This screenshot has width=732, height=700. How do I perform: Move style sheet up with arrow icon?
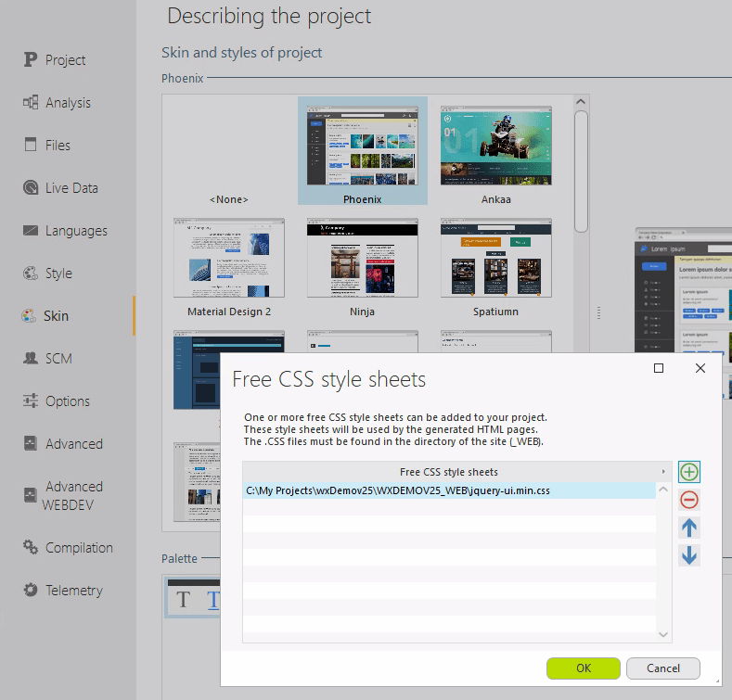(x=689, y=528)
